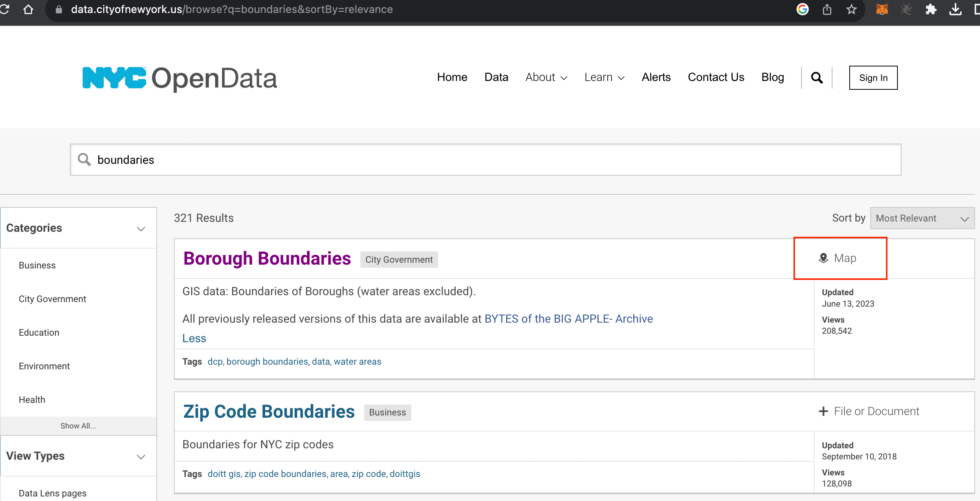Click the area tag
Image resolution: width=980 pixels, height=501 pixels.
pyautogui.click(x=339, y=474)
